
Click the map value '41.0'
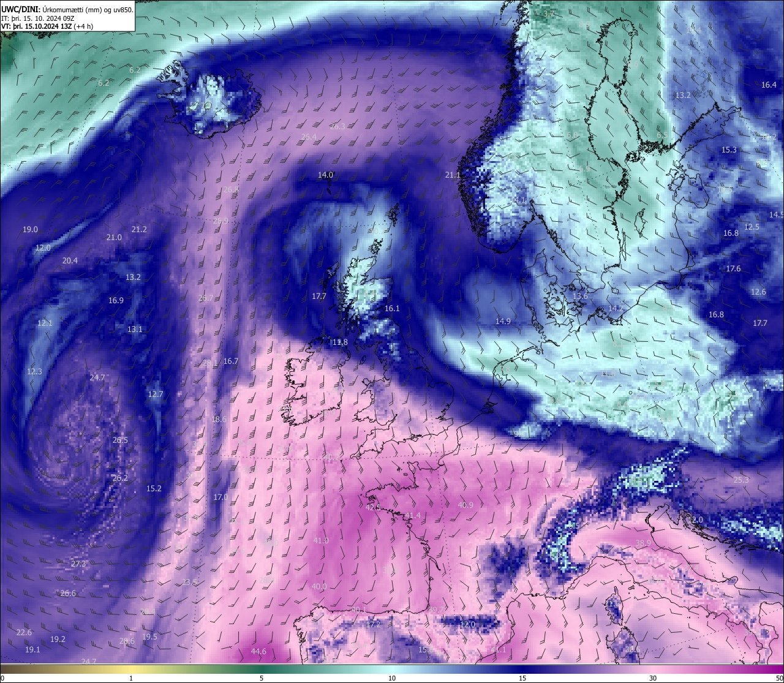(321, 540)
